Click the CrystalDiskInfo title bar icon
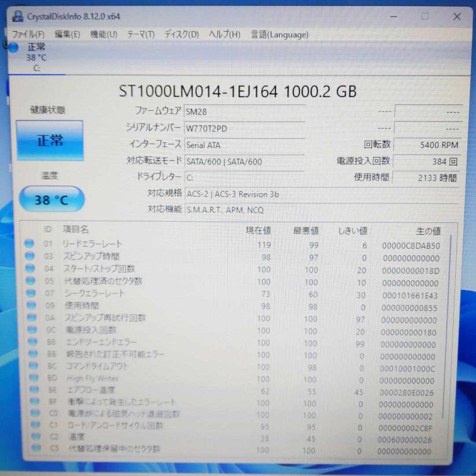This screenshot has height=476, width=476. (18, 16)
